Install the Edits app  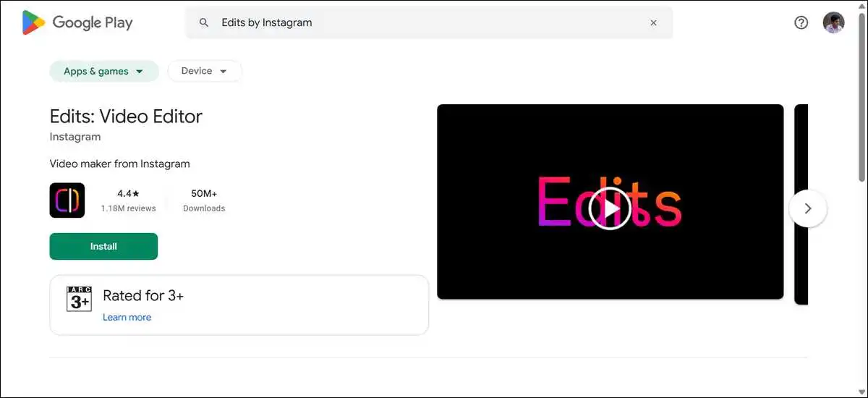[x=103, y=246]
